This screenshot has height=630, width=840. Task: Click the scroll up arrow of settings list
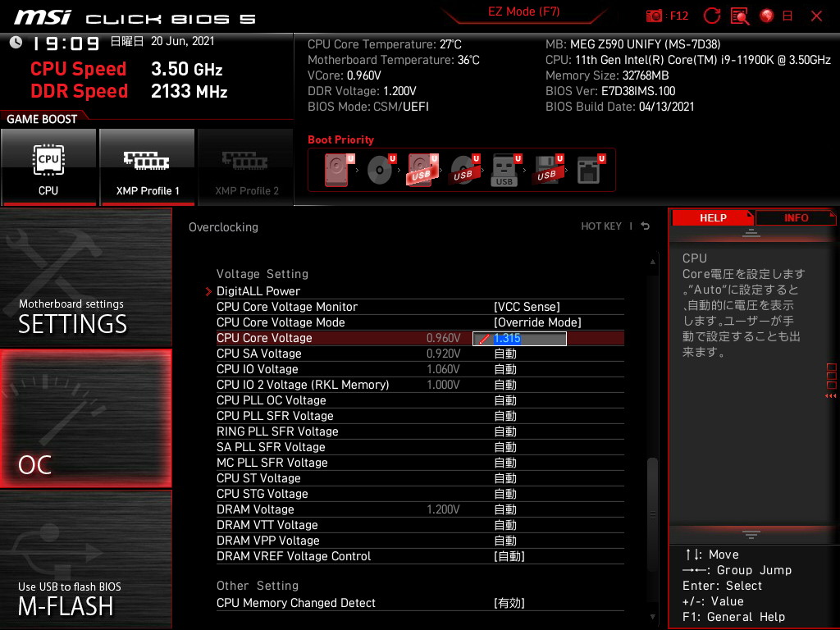[652, 262]
